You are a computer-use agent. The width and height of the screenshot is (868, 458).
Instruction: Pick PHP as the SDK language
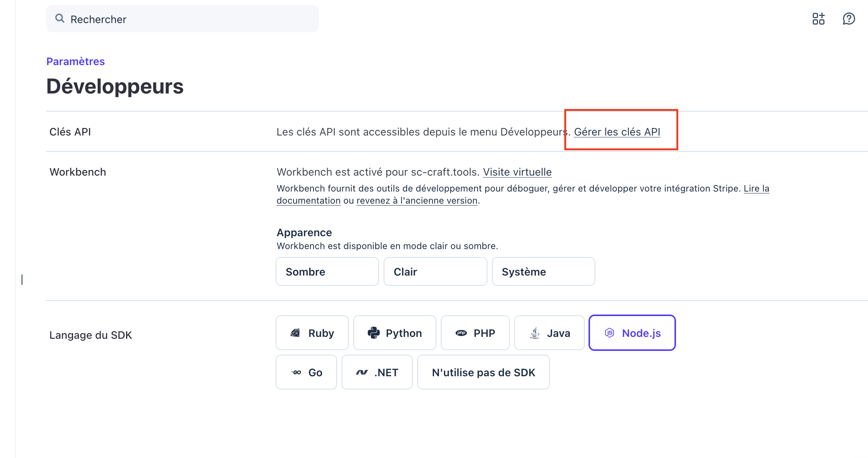click(475, 333)
